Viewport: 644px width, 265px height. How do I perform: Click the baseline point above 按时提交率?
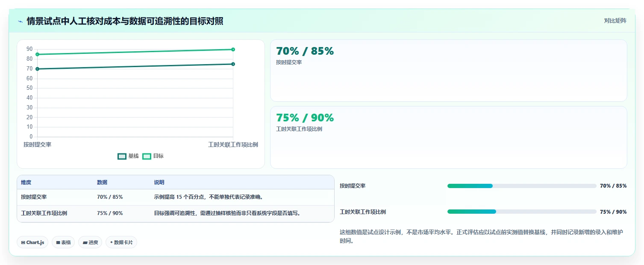[37, 69]
